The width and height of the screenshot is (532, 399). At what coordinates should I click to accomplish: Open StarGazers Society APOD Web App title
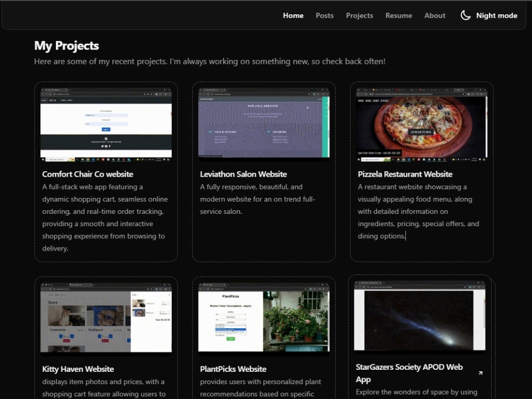[409, 373]
